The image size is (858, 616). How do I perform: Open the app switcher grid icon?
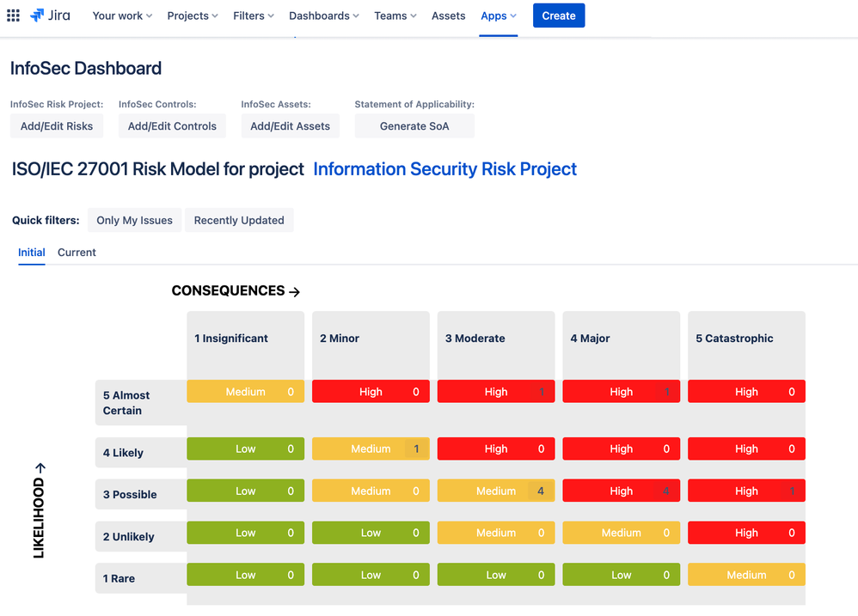coord(13,15)
